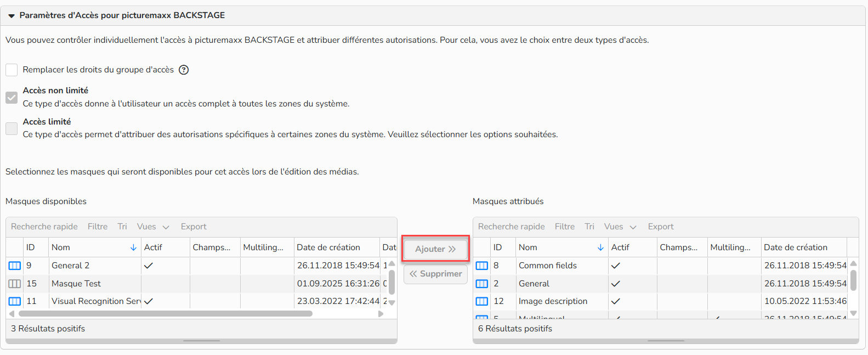868x355 pixels.
Task: Click the row icon for Visual Recognition Service
Action: coord(15,301)
